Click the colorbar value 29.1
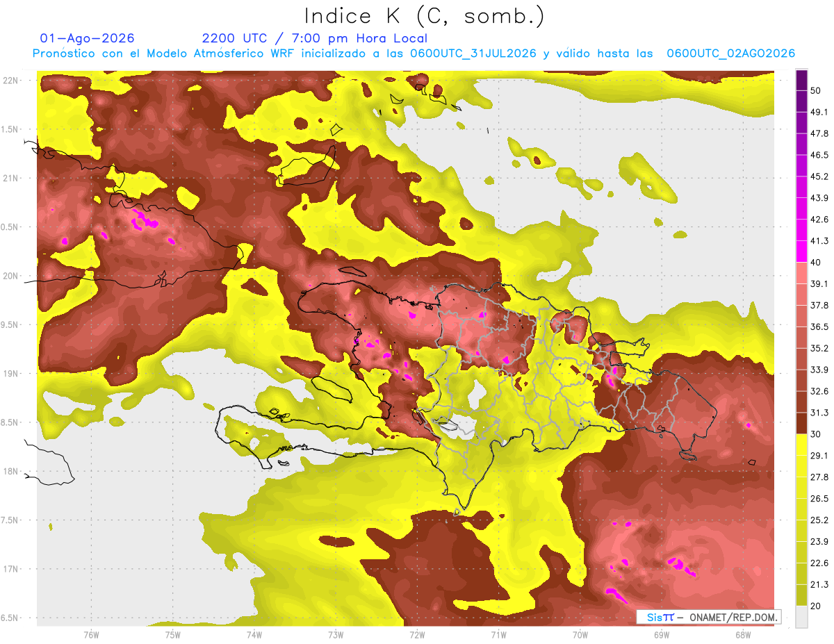 819,456
